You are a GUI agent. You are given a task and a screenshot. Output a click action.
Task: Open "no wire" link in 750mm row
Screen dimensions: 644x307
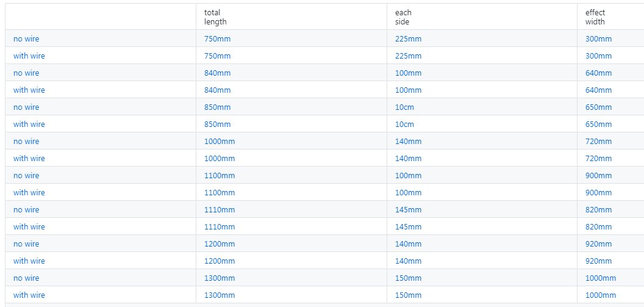(x=26, y=39)
